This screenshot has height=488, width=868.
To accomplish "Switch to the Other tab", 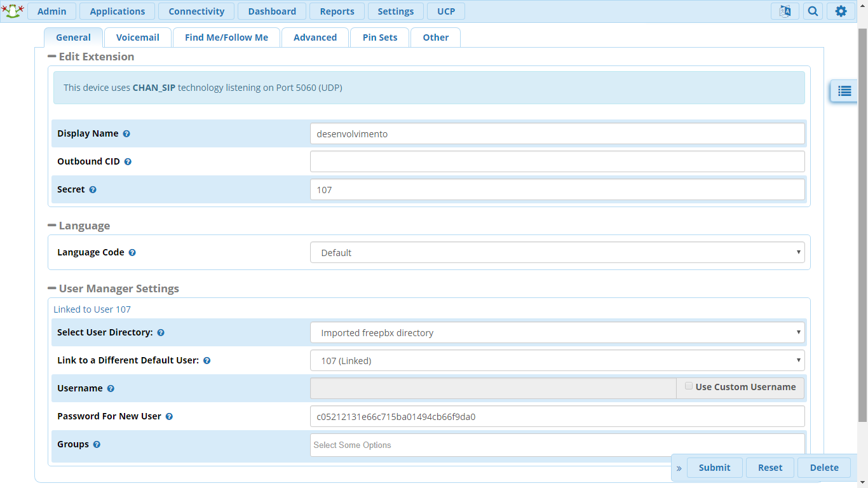I will click(435, 37).
